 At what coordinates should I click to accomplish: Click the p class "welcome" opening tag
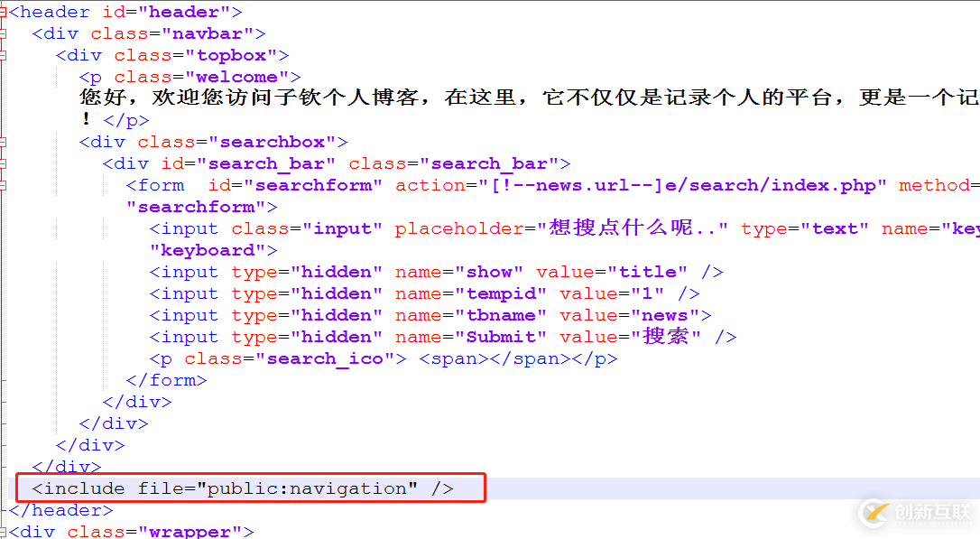[190, 77]
